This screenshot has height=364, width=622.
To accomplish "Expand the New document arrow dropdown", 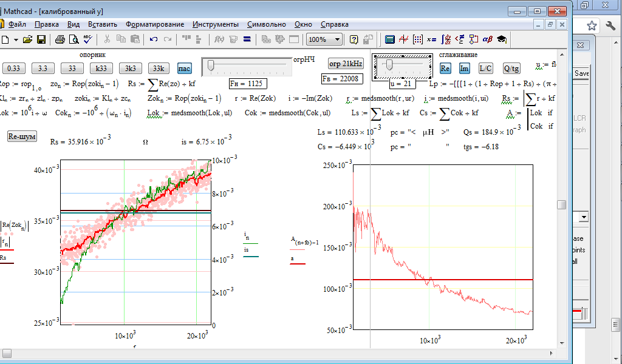I will point(15,39).
